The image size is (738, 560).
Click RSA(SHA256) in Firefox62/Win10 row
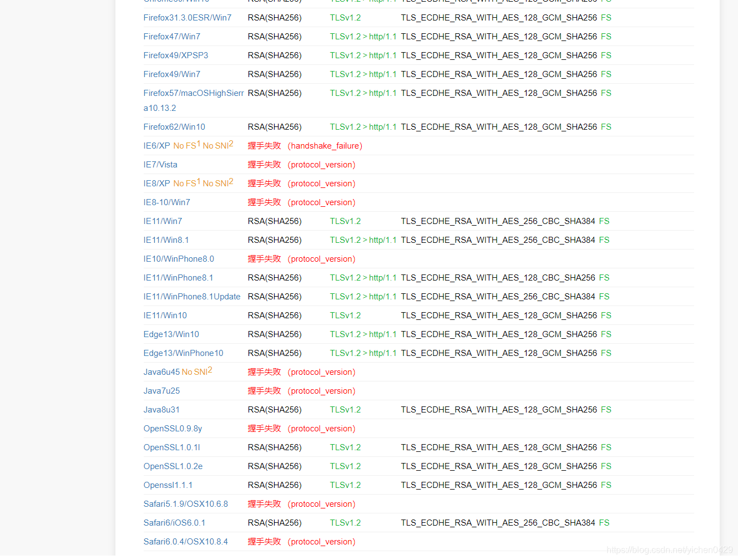[275, 127]
